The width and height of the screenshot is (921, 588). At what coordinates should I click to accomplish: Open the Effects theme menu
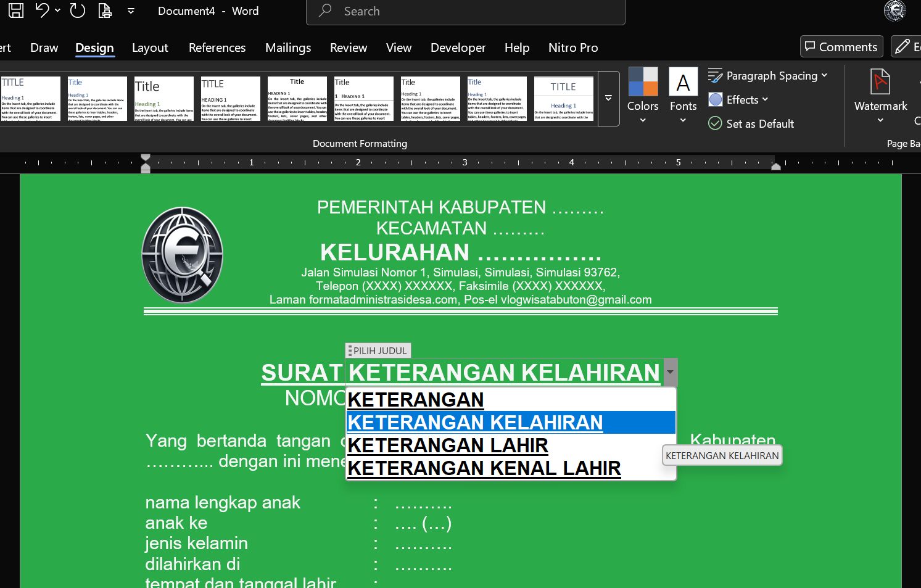coord(739,99)
